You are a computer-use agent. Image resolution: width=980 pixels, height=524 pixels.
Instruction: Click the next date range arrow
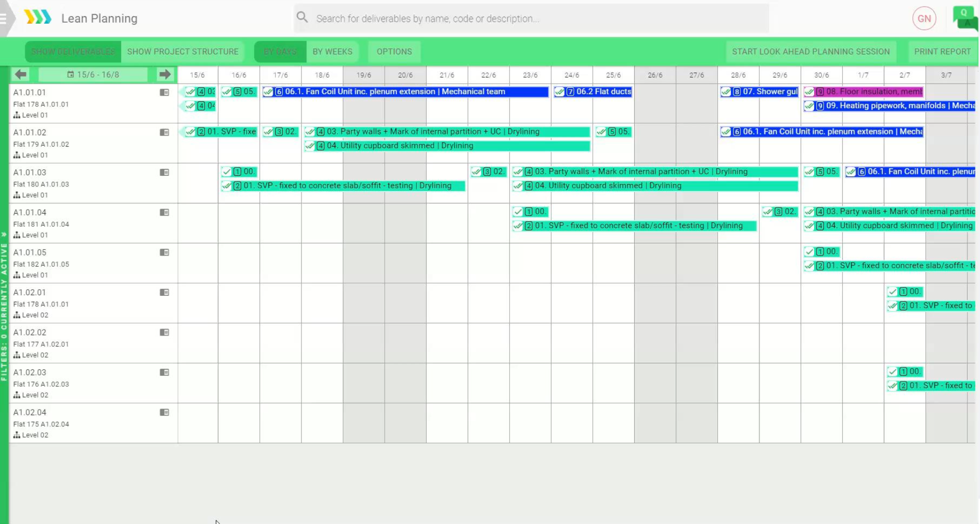165,75
